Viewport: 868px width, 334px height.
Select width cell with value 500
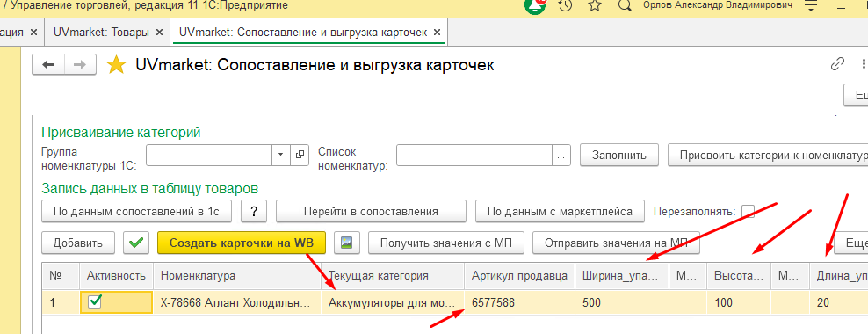pyautogui.click(x=622, y=303)
